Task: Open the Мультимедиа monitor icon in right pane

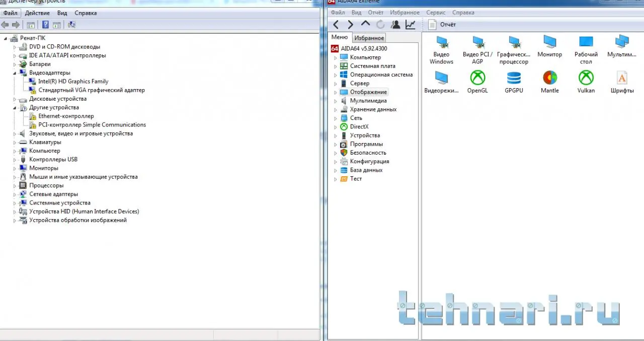Action: pos(622,47)
